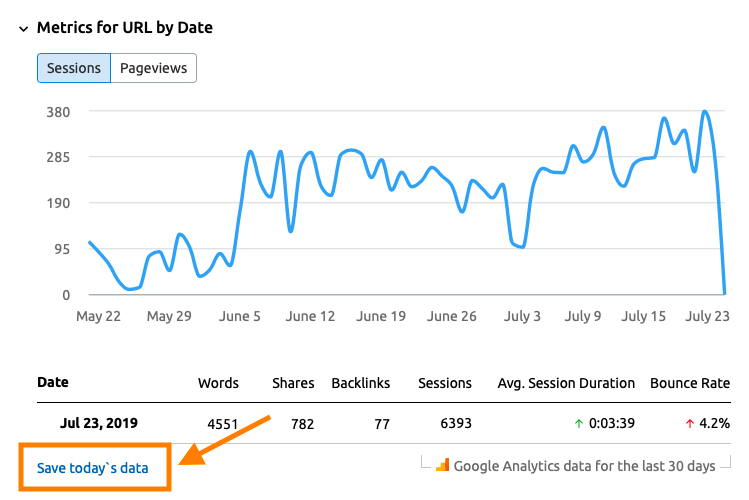
Task: Click the Avg. Session Duration column header
Action: 566,383
